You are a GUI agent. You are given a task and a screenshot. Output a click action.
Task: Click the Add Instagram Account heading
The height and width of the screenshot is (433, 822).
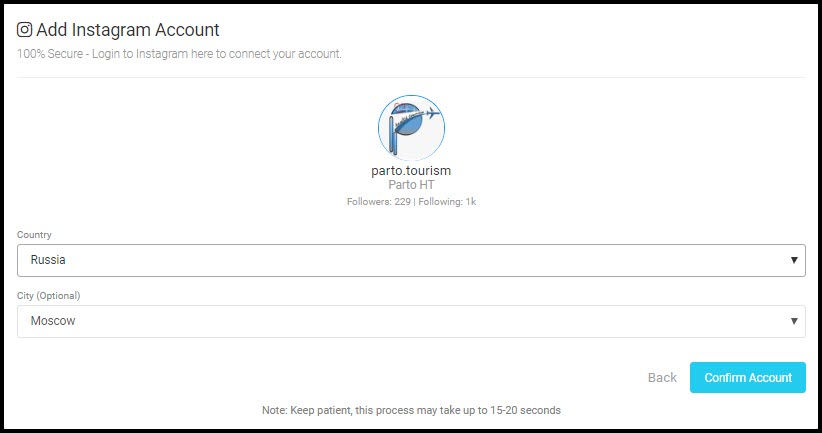(128, 30)
